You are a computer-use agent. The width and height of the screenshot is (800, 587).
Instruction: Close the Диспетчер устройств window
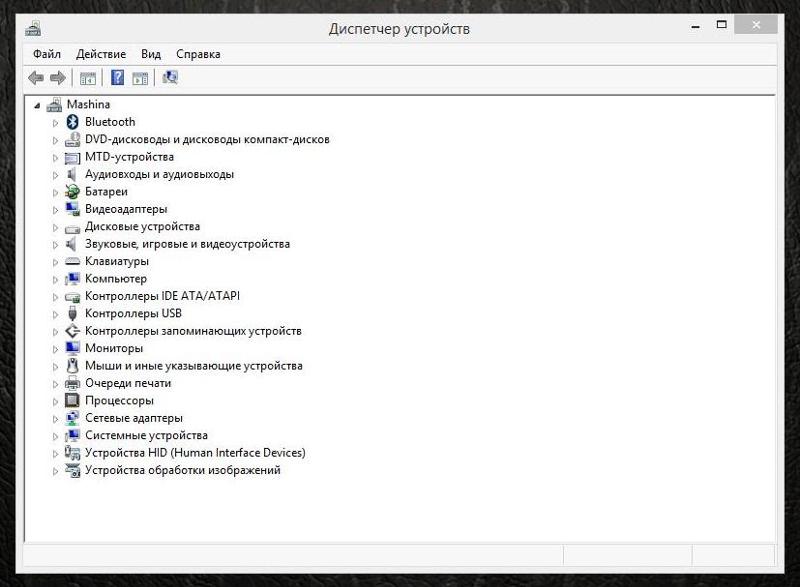pyautogui.click(x=756, y=24)
